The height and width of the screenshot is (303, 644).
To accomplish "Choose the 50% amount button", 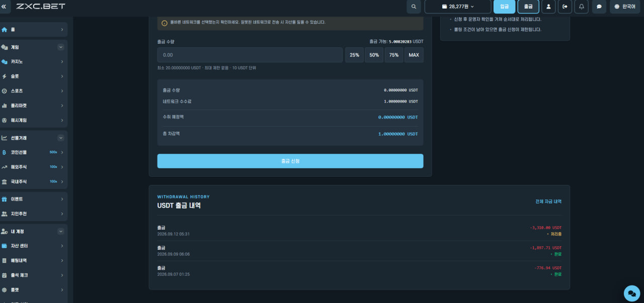I will point(374,55).
